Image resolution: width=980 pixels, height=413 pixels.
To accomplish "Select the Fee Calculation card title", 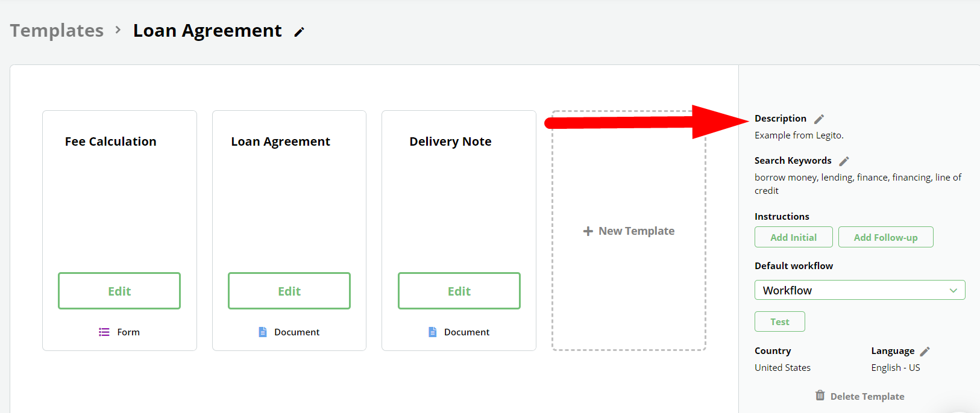I will pyautogui.click(x=110, y=141).
